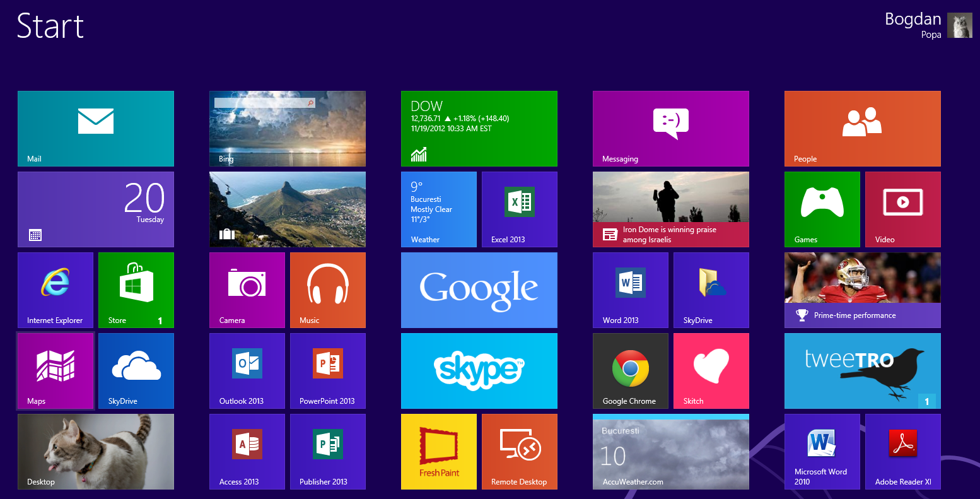The height and width of the screenshot is (499, 980).
Task: Open the Bing tile
Action: coord(288,129)
